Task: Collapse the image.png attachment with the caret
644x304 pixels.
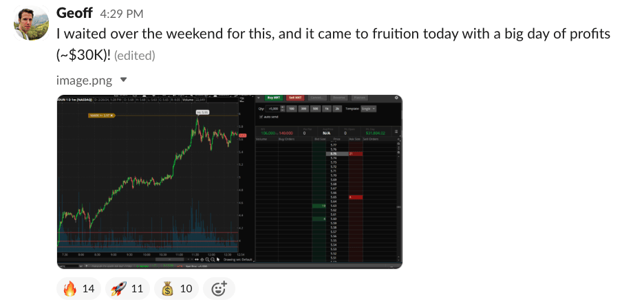Action: tap(124, 80)
